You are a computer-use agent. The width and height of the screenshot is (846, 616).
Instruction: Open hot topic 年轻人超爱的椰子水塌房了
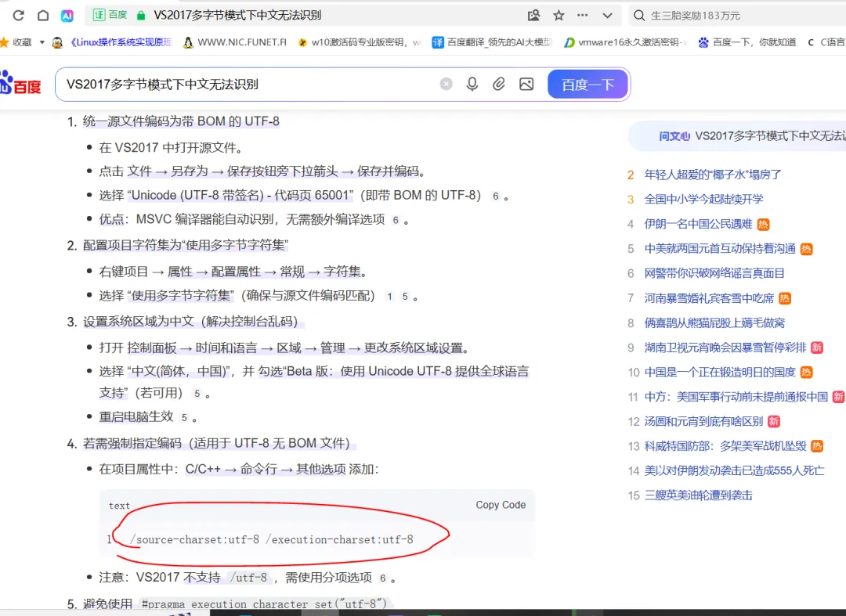pos(713,175)
